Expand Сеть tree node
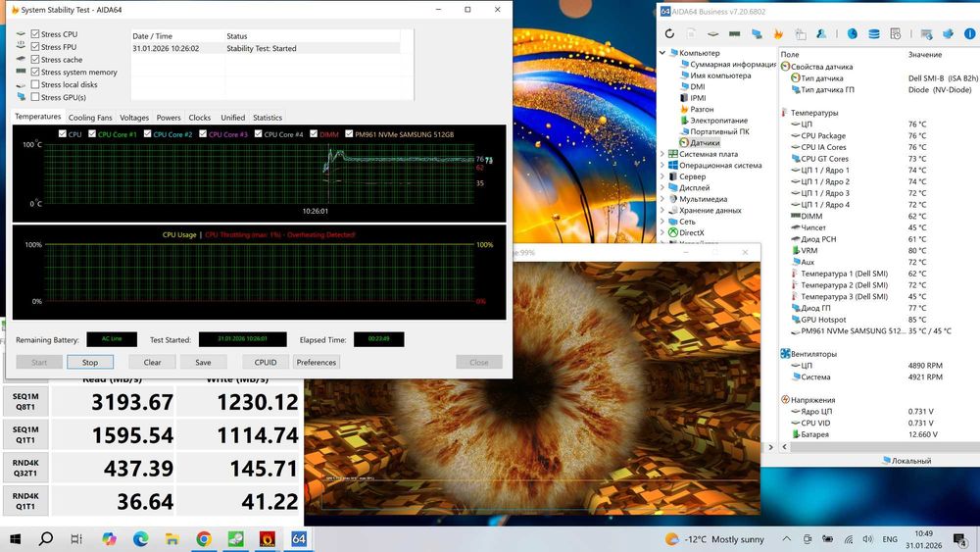This screenshot has height=552, width=980. [662, 222]
